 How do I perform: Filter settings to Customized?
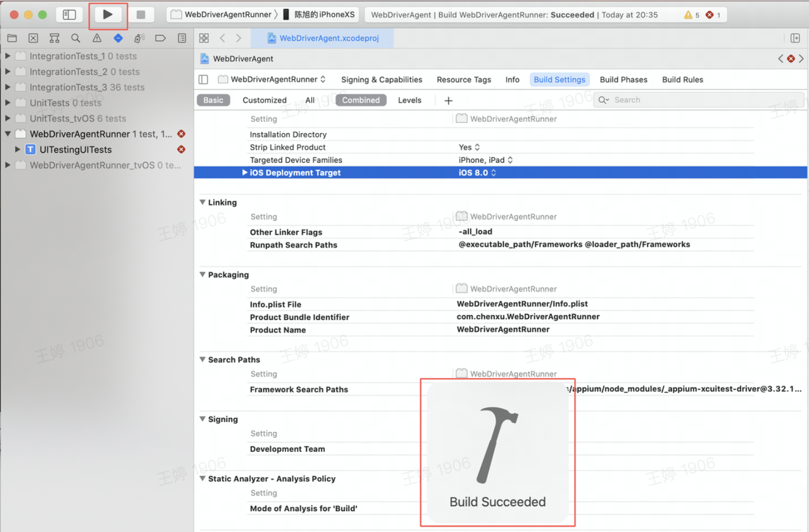(264, 100)
